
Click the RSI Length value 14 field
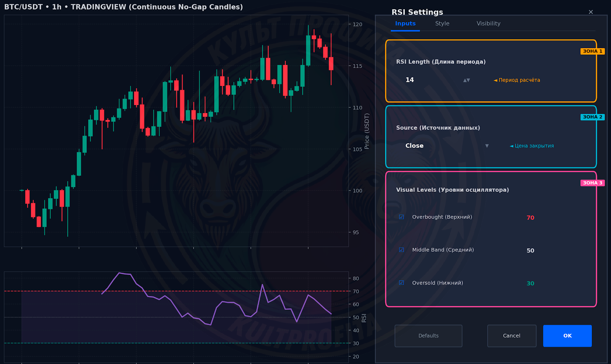coord(410,80)
